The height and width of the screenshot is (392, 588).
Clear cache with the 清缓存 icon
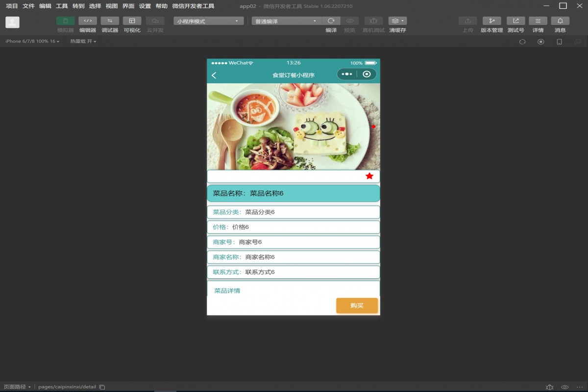pyautogui.click(x=395, y=21)
